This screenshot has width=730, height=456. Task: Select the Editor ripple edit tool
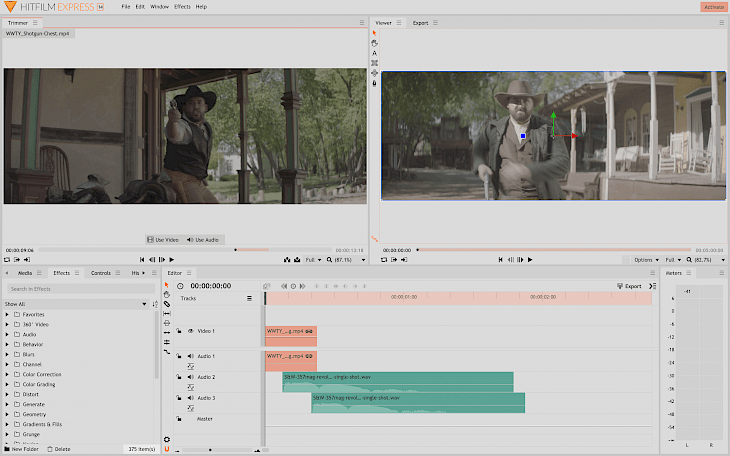pos(167,333)
